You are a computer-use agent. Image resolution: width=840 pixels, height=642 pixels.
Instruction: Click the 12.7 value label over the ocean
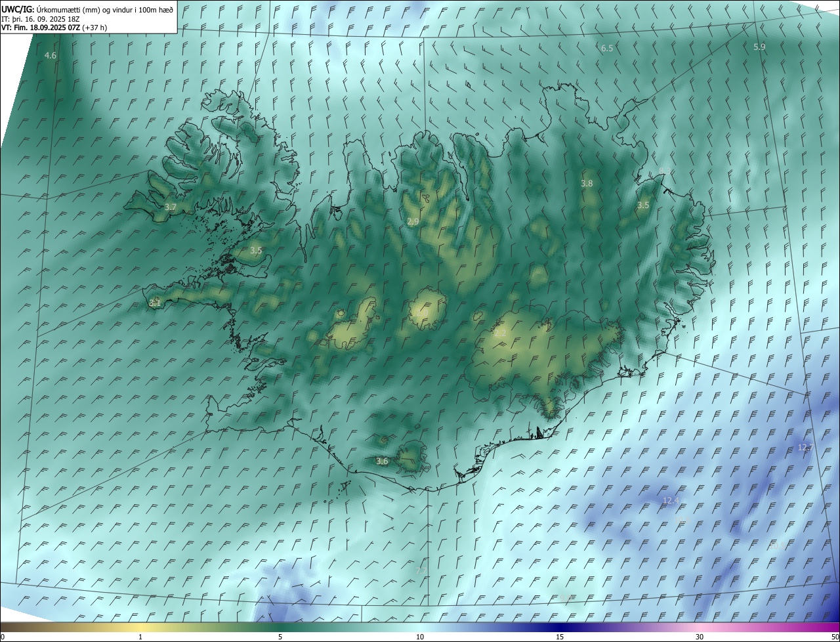coord(805,448)
